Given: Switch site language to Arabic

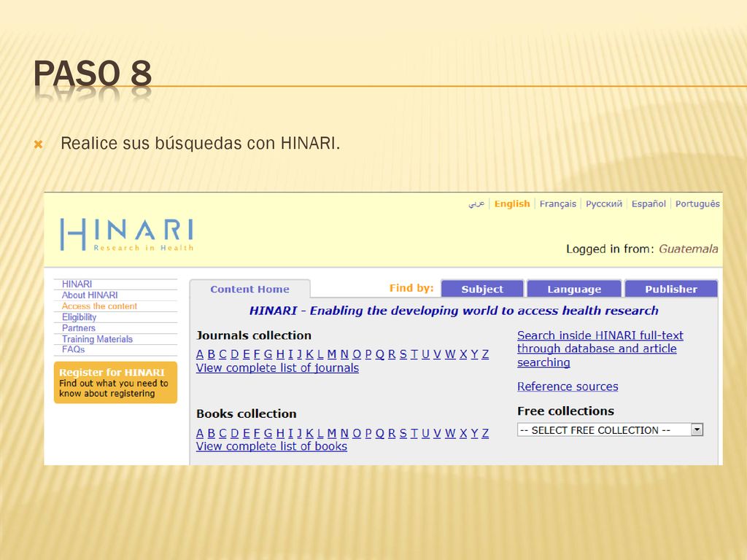Looking at the screenshot, I should point(476,203).
